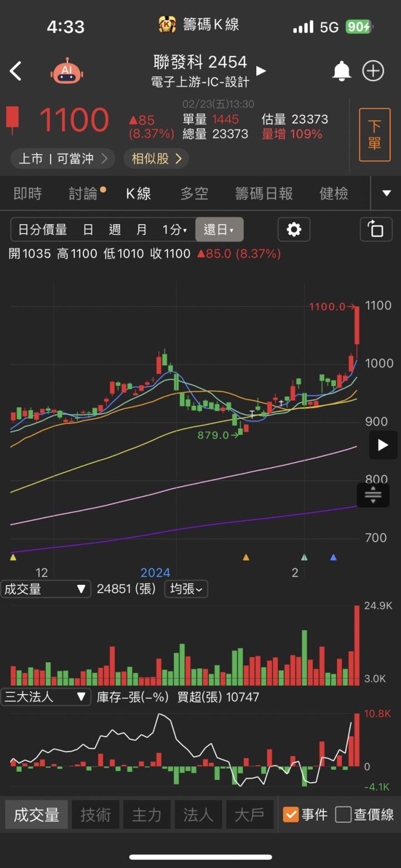Tap the 4:33 clock in status bar

[66, 26]
